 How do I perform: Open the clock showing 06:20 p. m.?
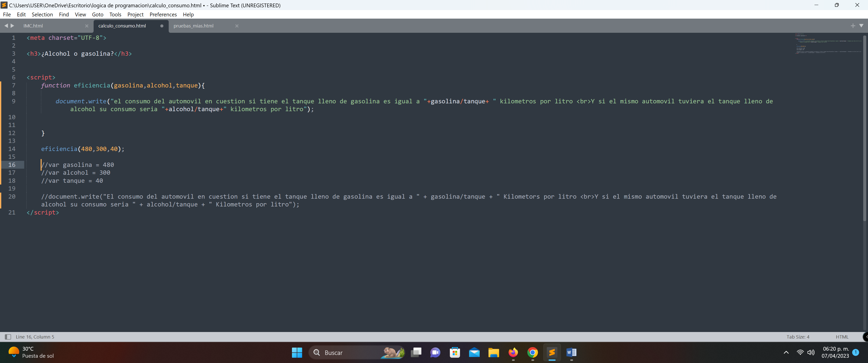tap(835, 352)
